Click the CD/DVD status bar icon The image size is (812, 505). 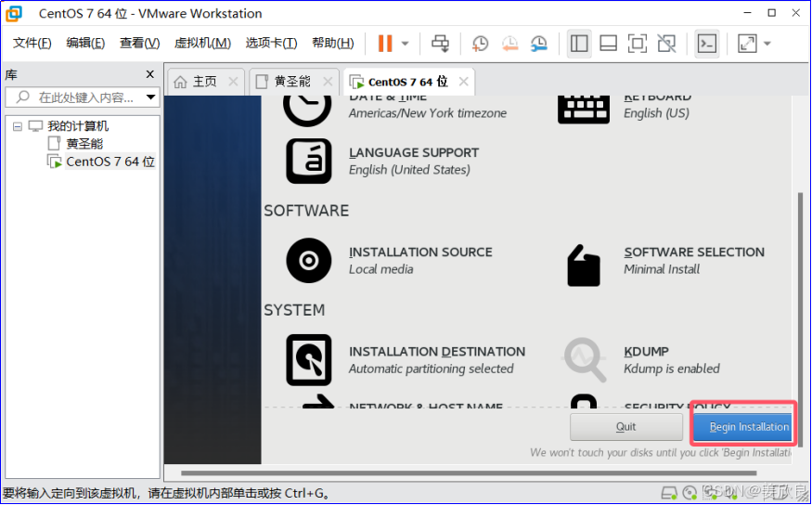[690, 492]
